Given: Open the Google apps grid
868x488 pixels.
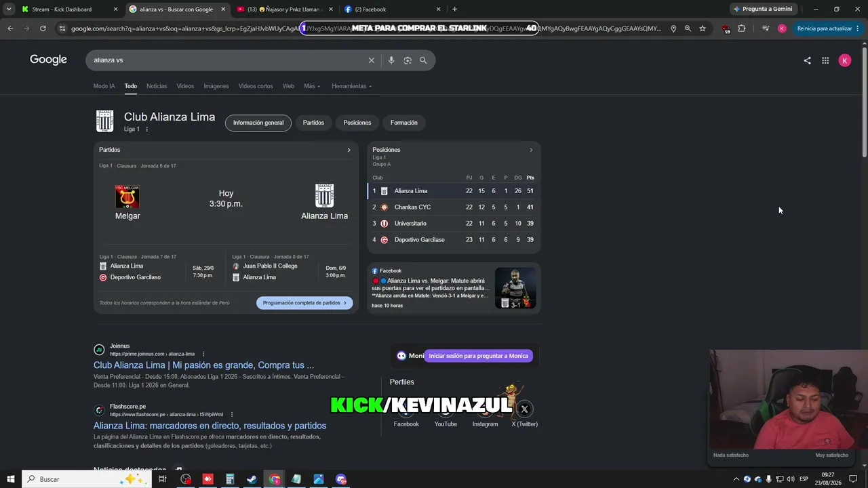Looking at the screenshot, I should point(825,60).
